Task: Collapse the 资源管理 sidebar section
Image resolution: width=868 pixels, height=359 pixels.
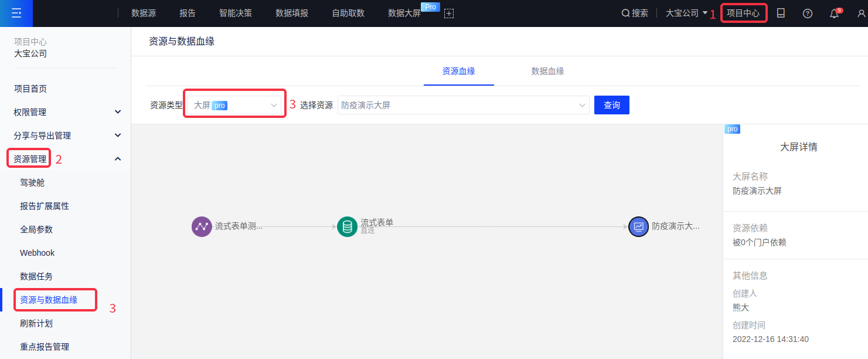Action: point(118,159)
